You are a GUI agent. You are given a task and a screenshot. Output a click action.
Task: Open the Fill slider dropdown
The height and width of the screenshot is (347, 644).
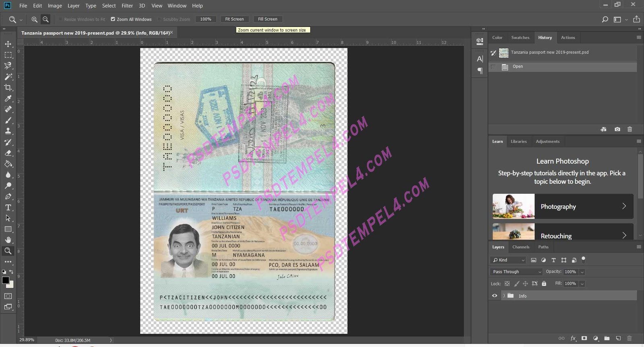click(582, 284)
